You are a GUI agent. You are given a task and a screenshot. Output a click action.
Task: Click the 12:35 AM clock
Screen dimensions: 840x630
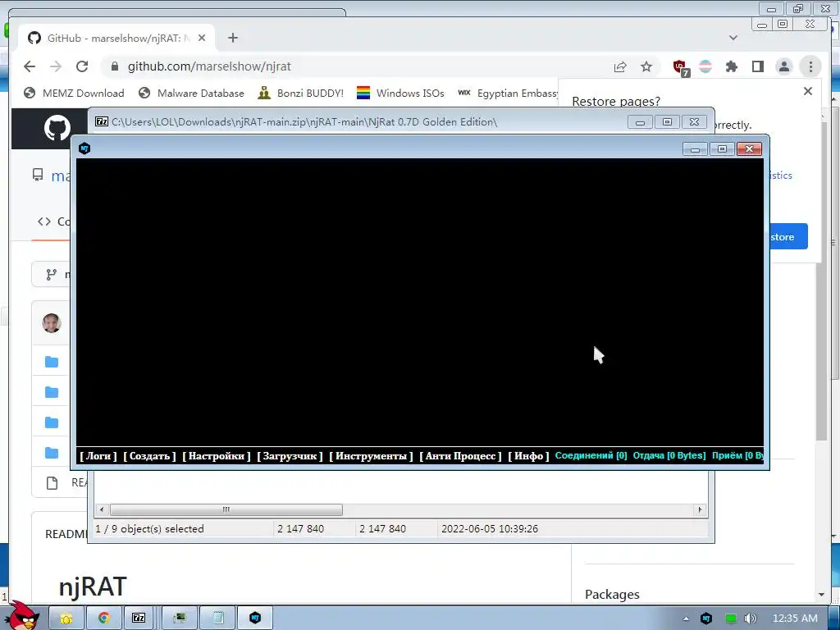pyautogui.click(x=795, y=619)
